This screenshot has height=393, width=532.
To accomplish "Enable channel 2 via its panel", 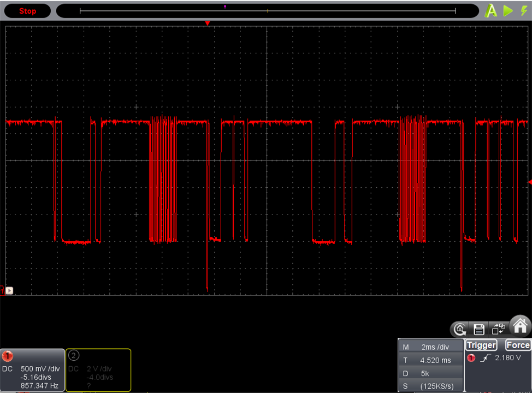I will [x=98, y=370].
